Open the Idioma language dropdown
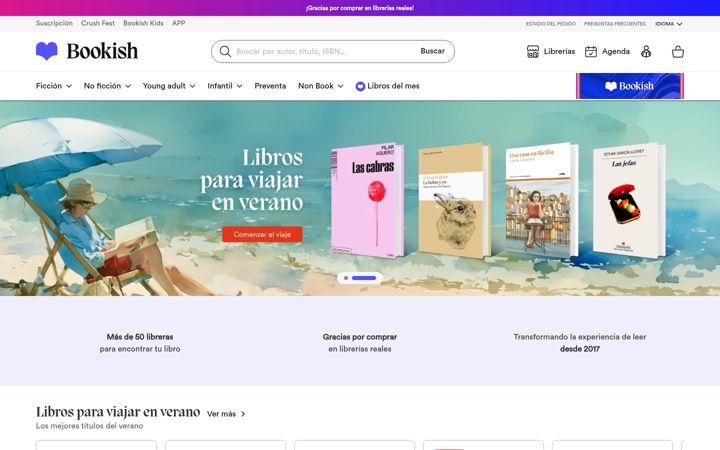The image size is (720, 450). (669, 24)
